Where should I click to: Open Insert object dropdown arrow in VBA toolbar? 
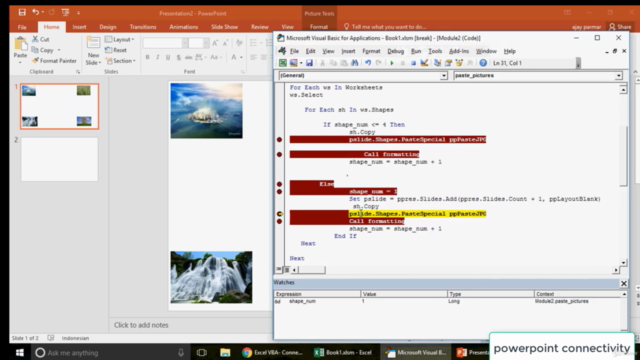point(301,63)
